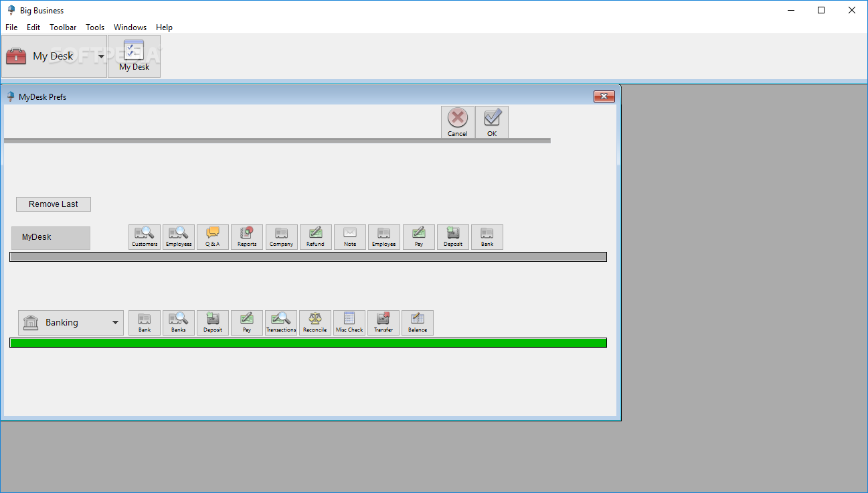Click the Deposit icon in the Banking row
Screen dimensions: 868x493
coord(213,323)
